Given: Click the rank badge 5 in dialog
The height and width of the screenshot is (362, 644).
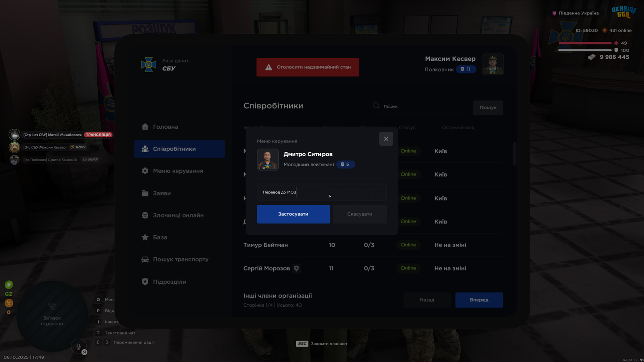Looking at the screenshot, I should coord(346,164).
